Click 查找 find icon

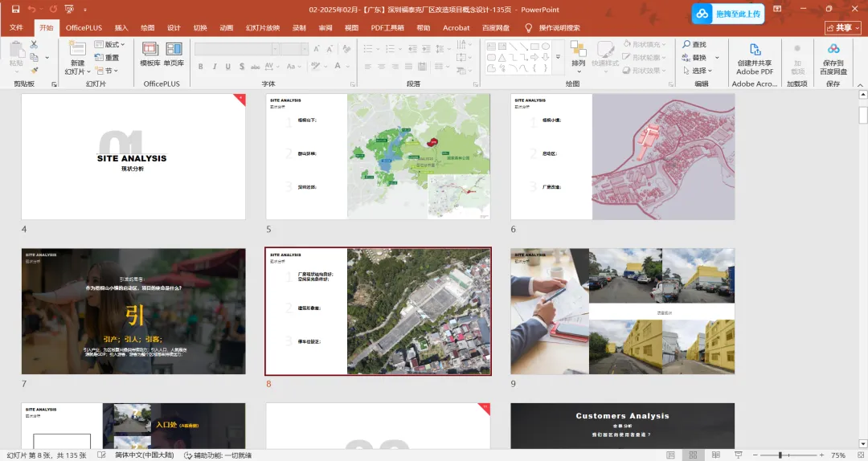(x=694, y=44)
